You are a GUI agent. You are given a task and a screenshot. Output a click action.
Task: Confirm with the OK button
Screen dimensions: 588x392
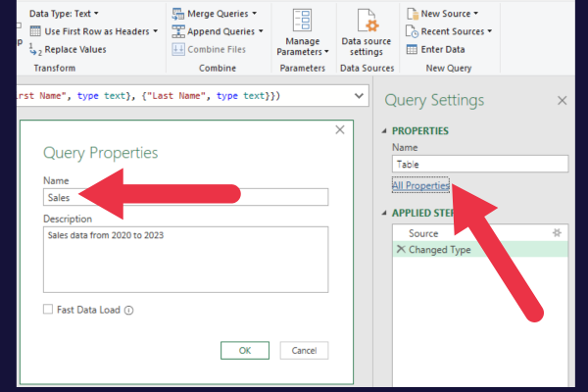click(245, 351)
